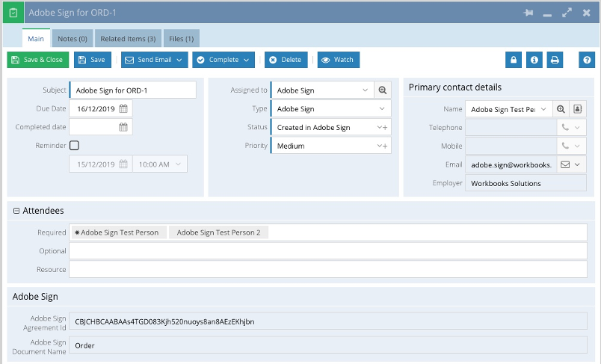The height and width of the screenshot is (364, 601).
Task: Open the Assigned to dropdown
Action: point(365,90)
